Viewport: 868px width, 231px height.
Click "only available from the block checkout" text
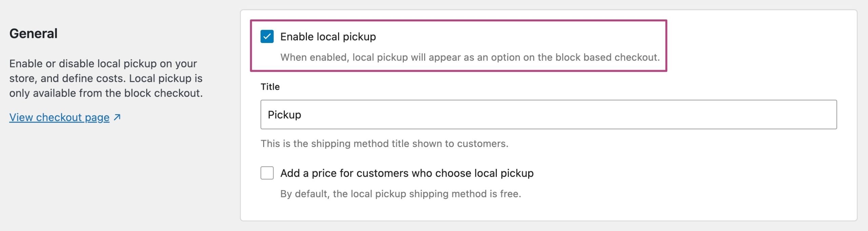tap(106, 93)
